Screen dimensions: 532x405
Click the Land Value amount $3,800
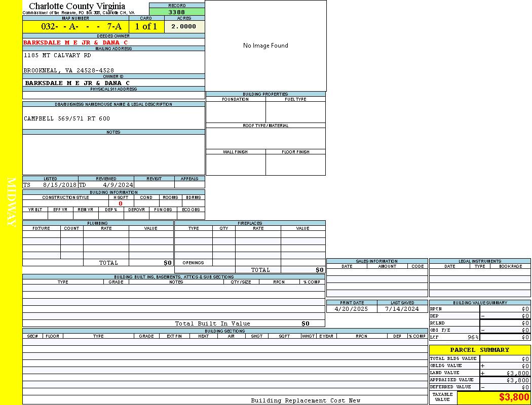tap(518, 373)
